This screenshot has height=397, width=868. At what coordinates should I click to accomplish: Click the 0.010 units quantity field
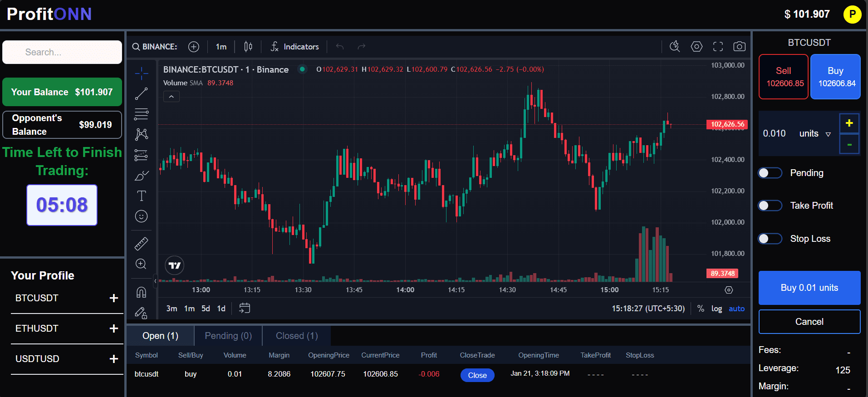[x=775, y=133]
